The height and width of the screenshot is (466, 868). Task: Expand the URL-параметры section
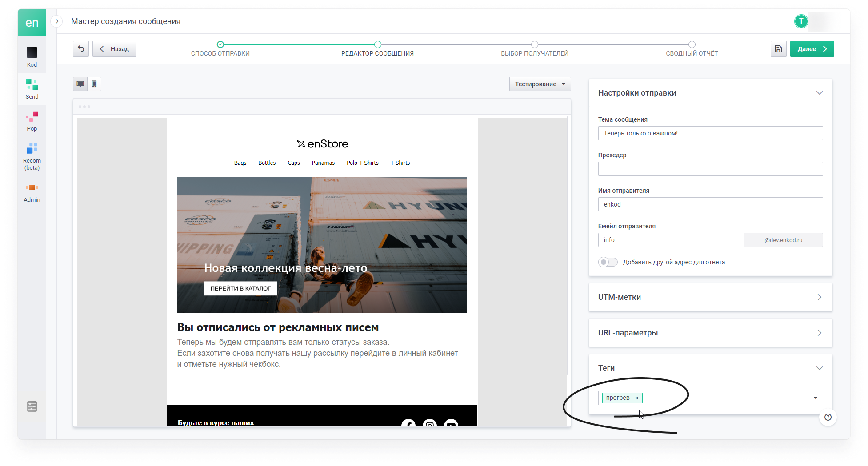pyautogui.click(x=710, y=333)
